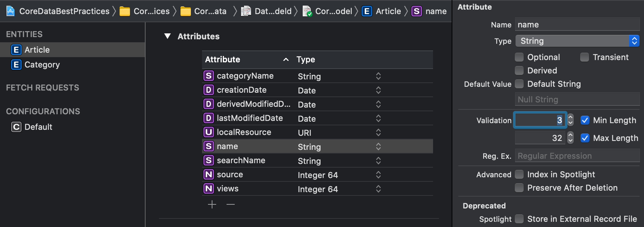Click the minus icon to remove attribute
The height and width of the screenshot is (227, 644).
coord(231,204)
